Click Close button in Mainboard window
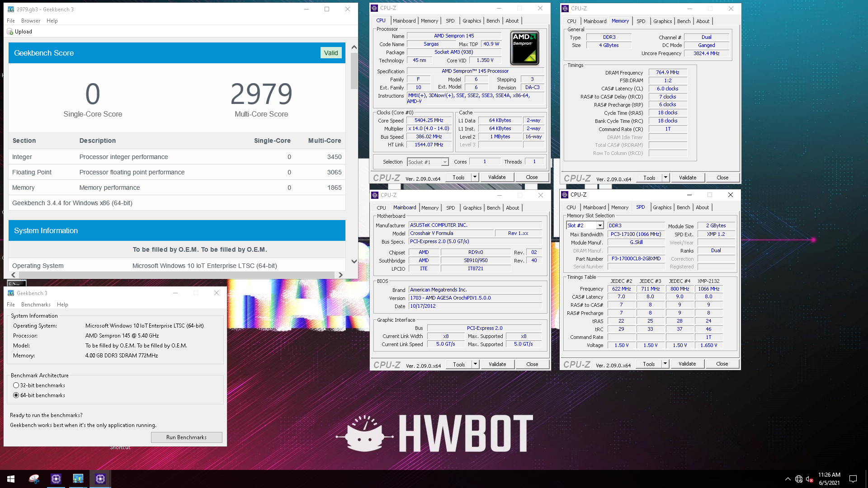The height and width of the screenshot is (488, 868). tap(532, 364)
